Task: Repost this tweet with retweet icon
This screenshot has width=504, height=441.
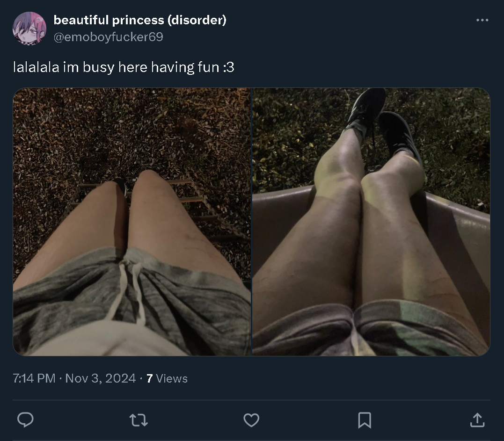Action: click(139, 420)
